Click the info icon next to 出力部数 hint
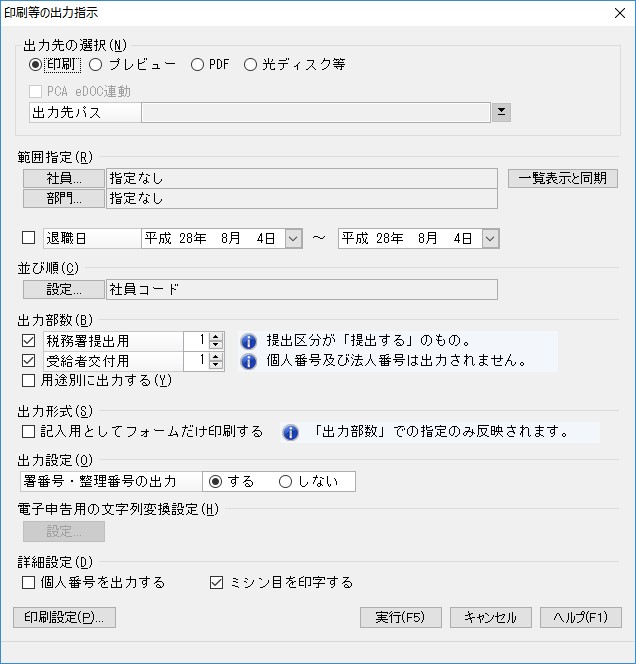Image resolution: width=636 pixels, height=664 pixels. pos(291,433)
